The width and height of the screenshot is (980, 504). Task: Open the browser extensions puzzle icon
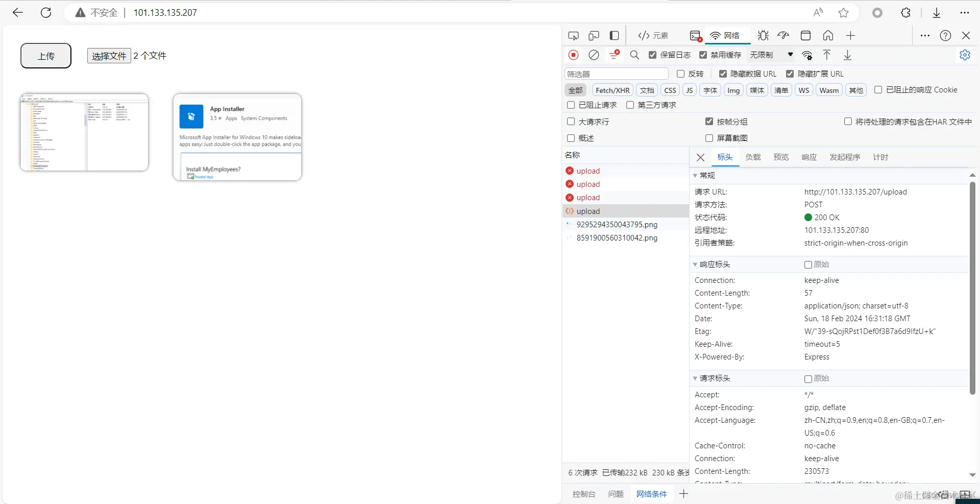[x=905, y=13]
